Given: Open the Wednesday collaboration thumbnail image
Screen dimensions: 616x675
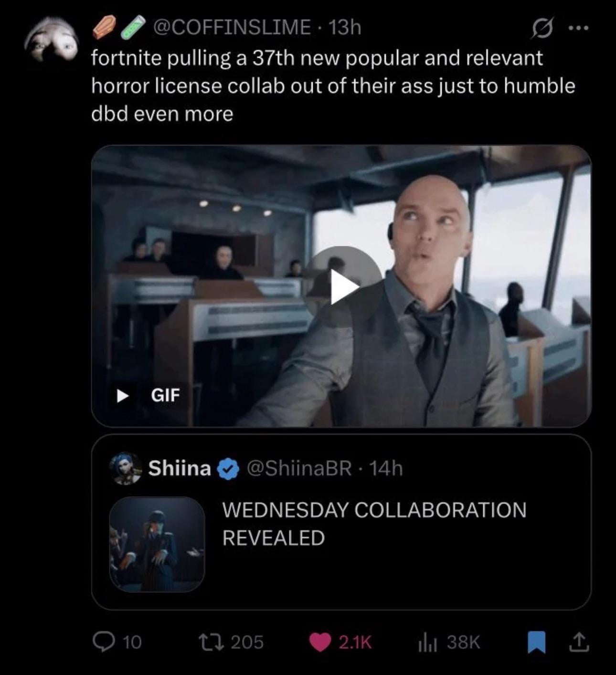Looking at the screenshot, I should pos(157,544).
